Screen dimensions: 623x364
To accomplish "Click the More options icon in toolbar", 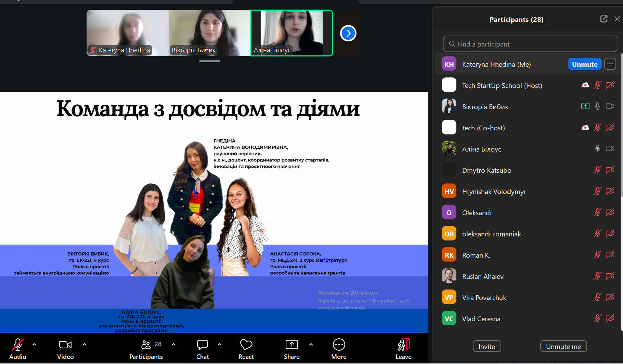I will (339, 345).
